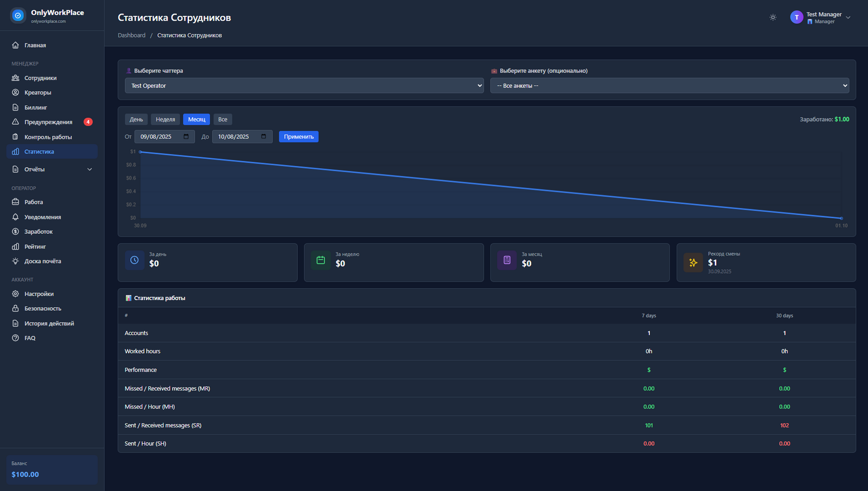
Task: Open the Все анкеты profile dropdown
Action: coord(669,86)
